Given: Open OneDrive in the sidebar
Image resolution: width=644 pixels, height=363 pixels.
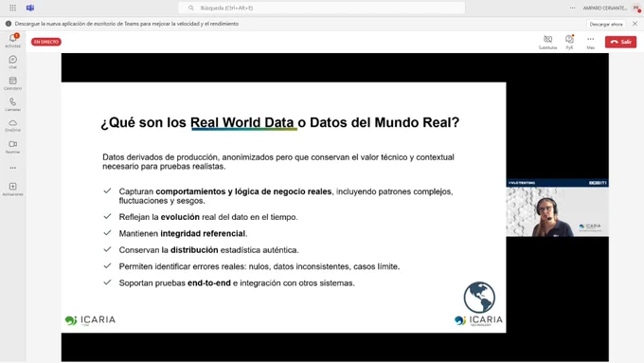Looking at the screenshot, I should pos(12,125).
